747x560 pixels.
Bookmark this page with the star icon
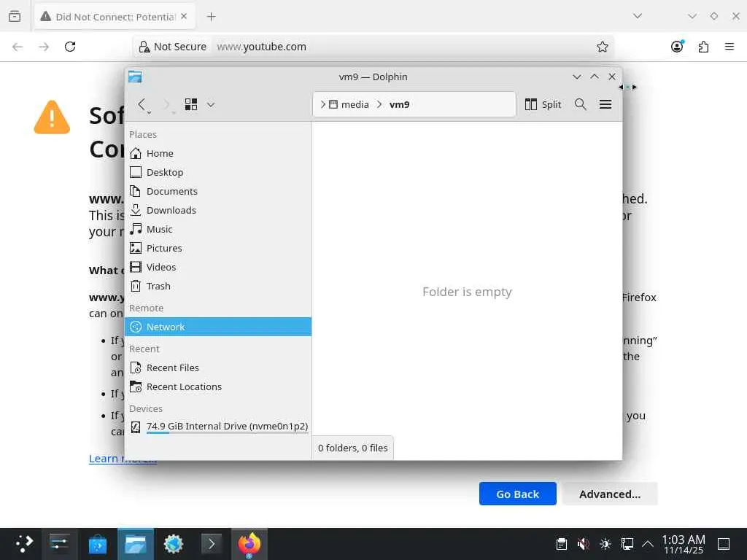point(602,47)
